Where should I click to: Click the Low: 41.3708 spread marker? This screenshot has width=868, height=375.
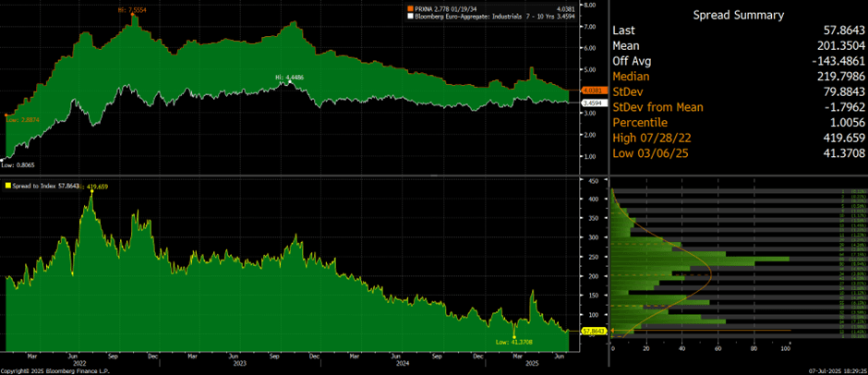point(512,342)
